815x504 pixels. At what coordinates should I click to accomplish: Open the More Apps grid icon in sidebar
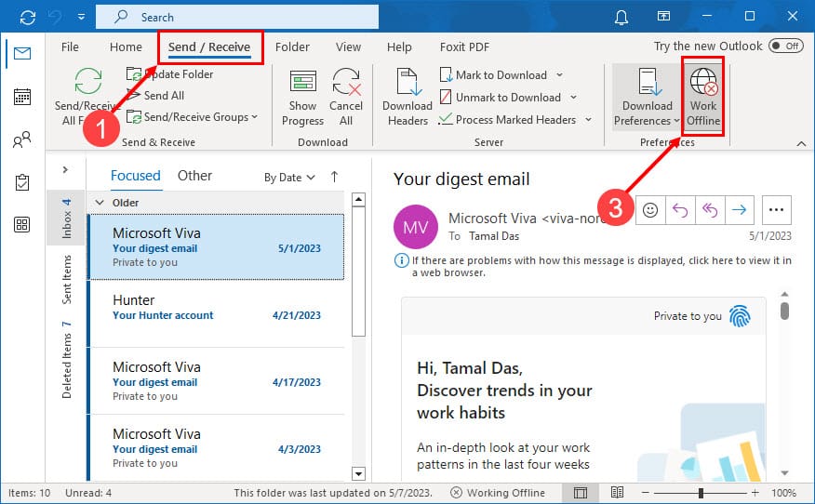[21, 224]
